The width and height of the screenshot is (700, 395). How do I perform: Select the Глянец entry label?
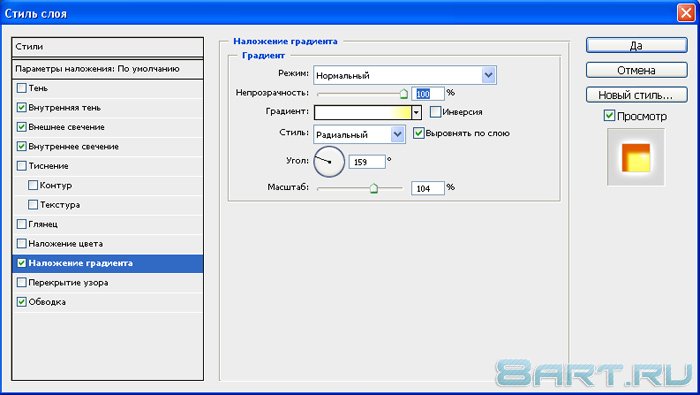pos(43,224)
